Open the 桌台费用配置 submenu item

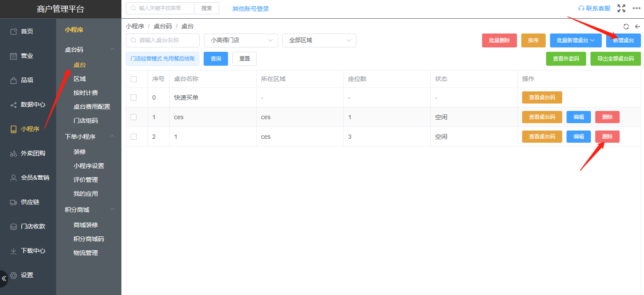[92, 107]
